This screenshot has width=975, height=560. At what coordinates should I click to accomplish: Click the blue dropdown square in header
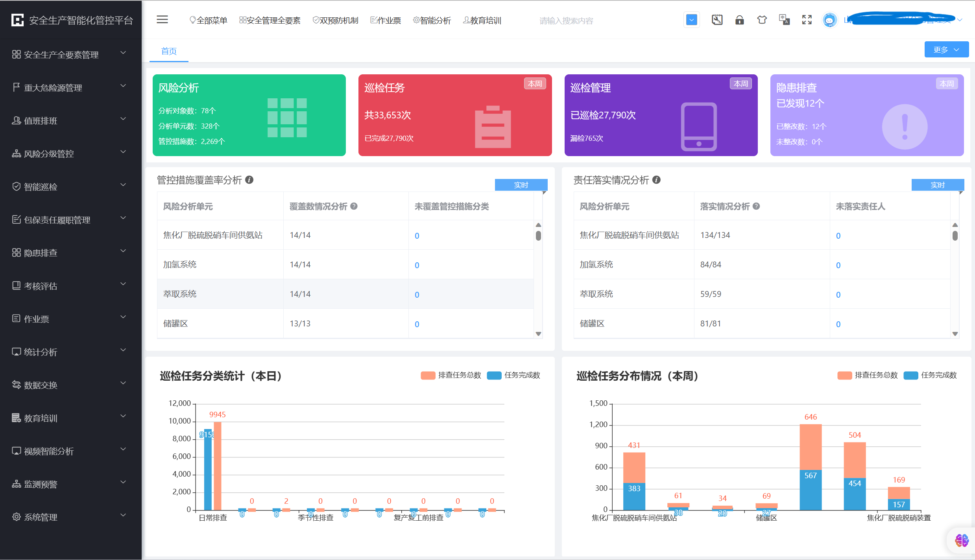point(691,20)
